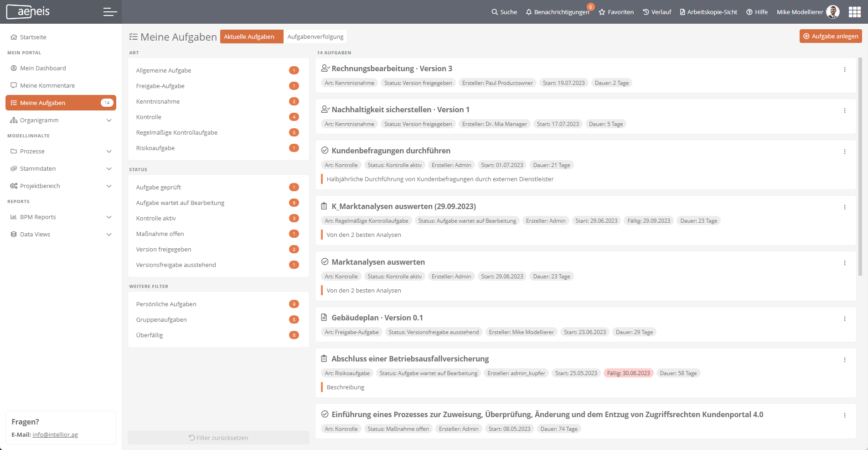
Task: Filter by Aufgabe wartet auf Bearbeitung
Action: 218,203
